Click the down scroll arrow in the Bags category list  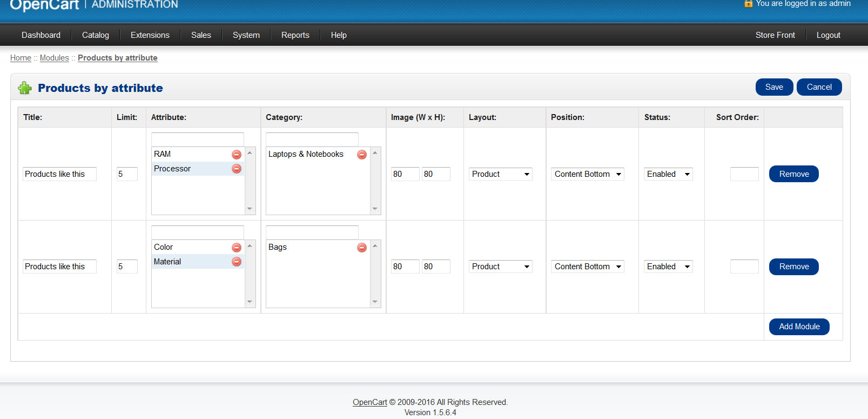point(375,302)
